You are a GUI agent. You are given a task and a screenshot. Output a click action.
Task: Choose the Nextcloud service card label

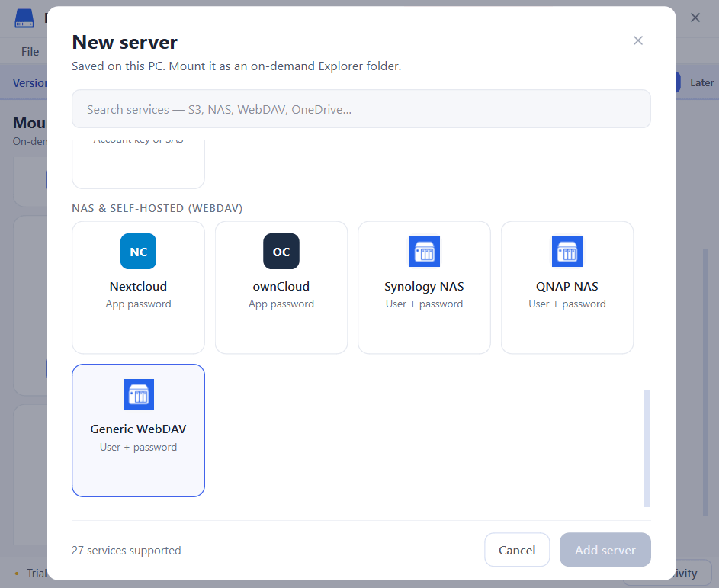pyautogui.click(x=138, y=286)
